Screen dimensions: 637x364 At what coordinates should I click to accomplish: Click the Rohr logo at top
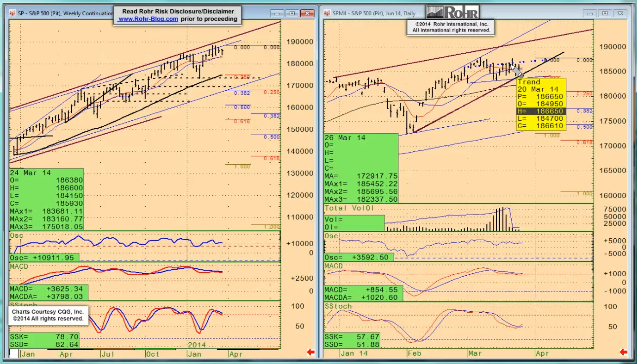tap(451, 12)
